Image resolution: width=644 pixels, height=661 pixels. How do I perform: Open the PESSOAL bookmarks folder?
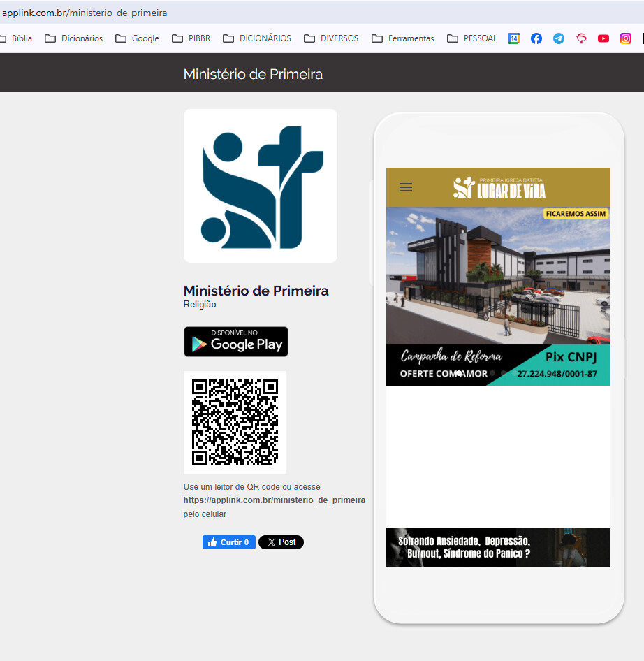click(x=472, y=38)
